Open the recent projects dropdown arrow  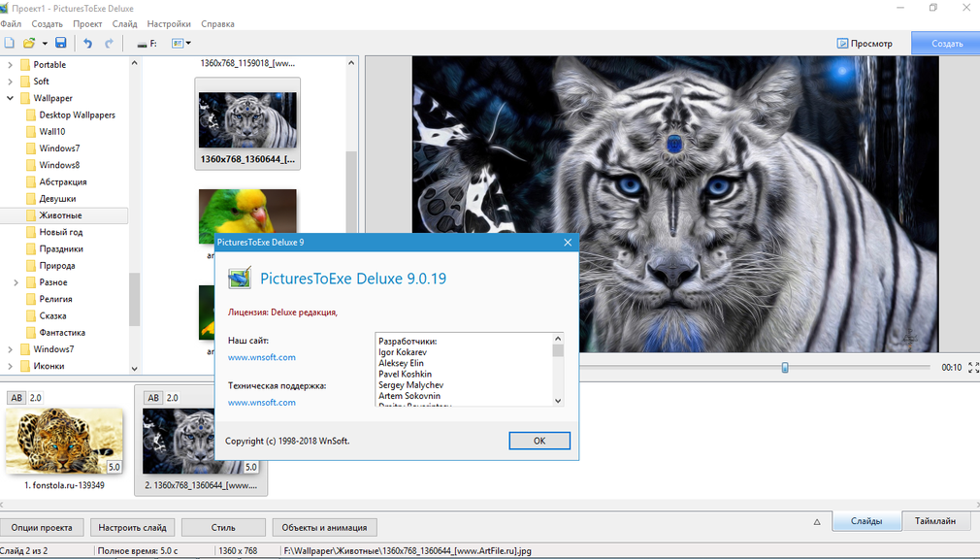point(45,43)
